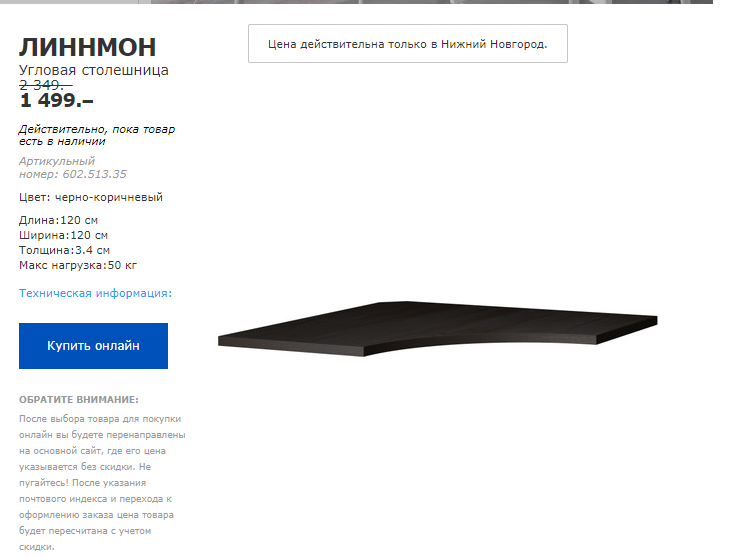Viewport: 732px width, 558px height.
Task: Click the Нижний Новгород price notice box
Action: point(408,43)
